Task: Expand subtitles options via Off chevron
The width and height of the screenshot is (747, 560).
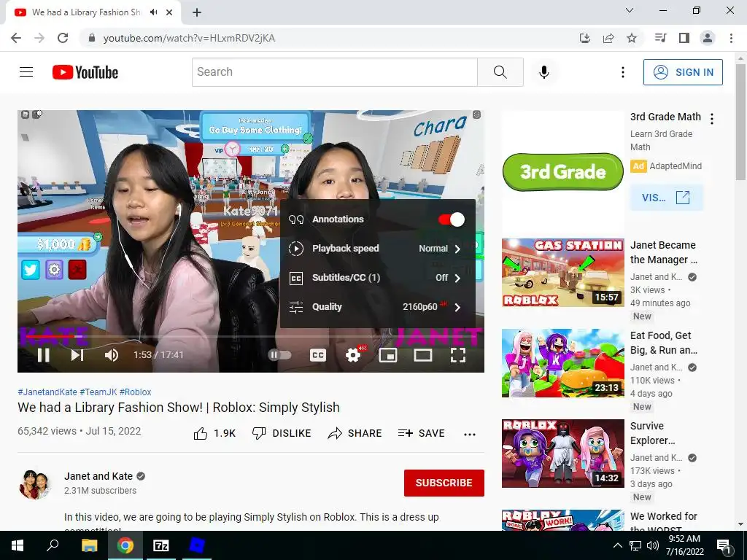Action: (457, 278)
